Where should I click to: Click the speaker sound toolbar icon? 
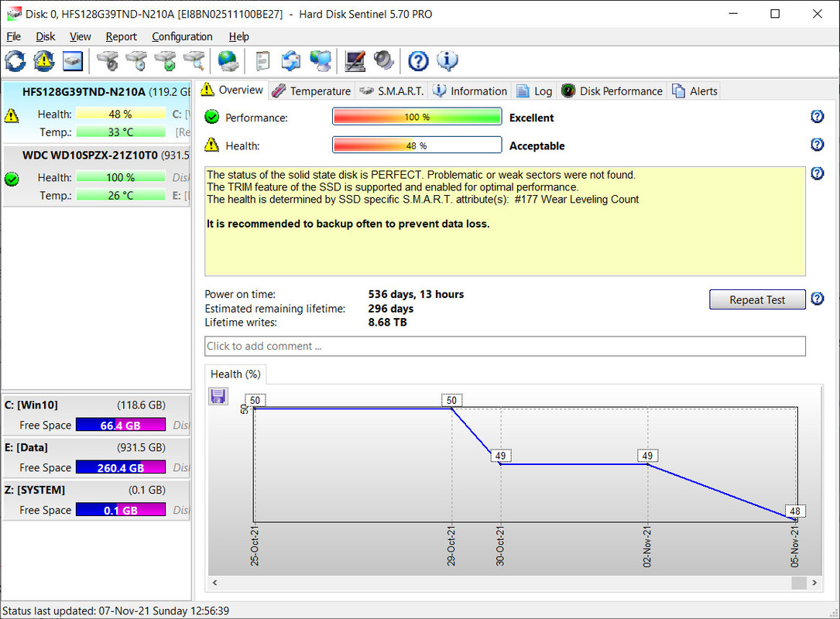383,61
